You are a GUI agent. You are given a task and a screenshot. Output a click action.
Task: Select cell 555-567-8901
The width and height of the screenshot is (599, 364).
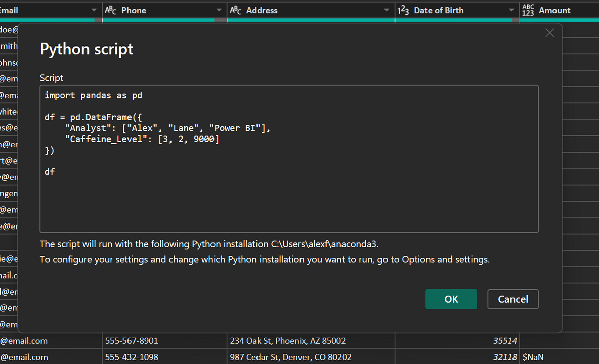[164, 341]
